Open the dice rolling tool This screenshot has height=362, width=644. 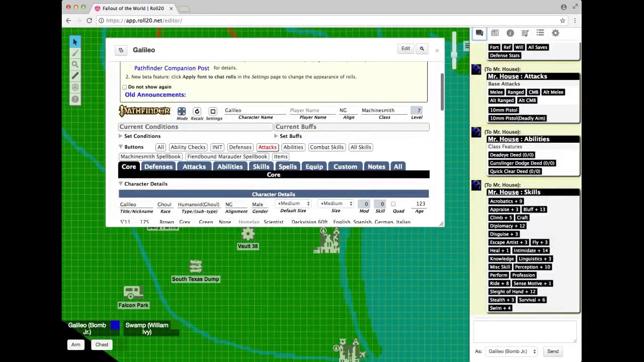click(x=75, y=87)
